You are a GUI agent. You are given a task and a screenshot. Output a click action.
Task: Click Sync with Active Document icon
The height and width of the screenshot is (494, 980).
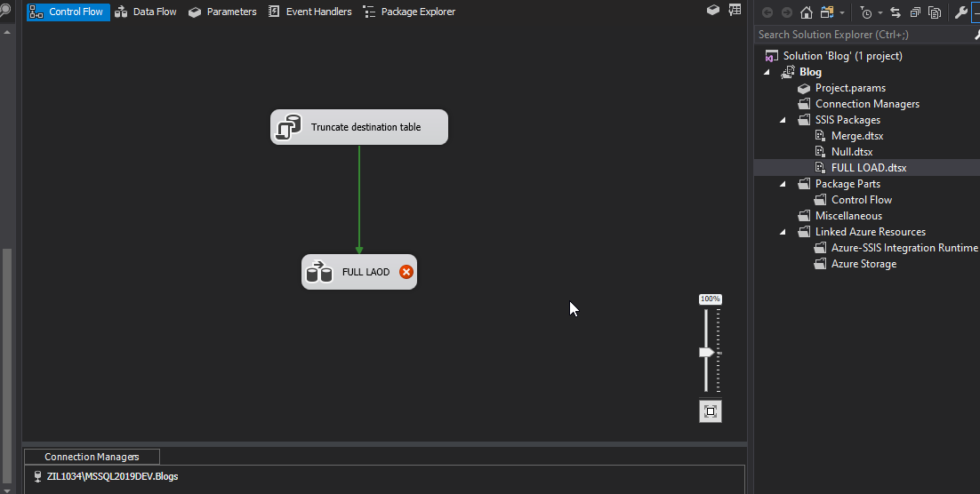pyautogui.click(x=895, y=12)
